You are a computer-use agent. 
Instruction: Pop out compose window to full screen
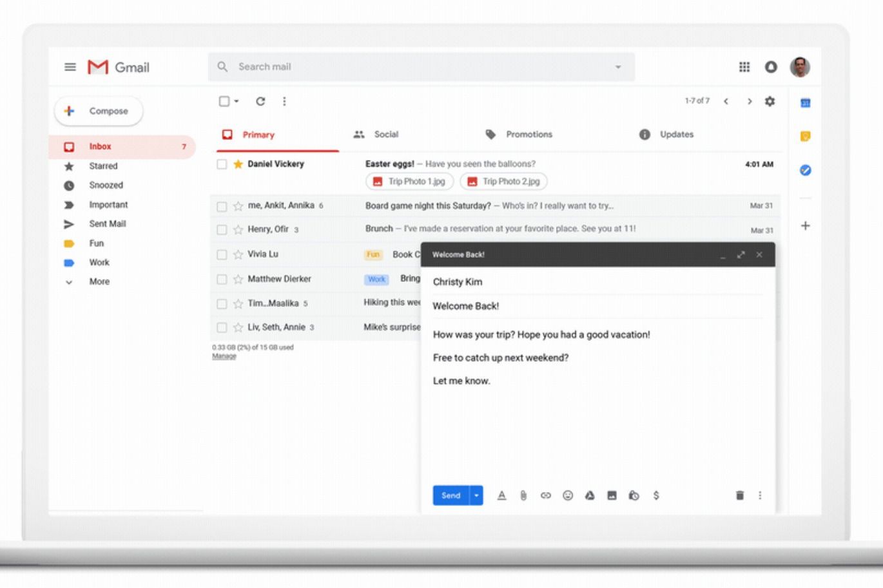[741, 254]
